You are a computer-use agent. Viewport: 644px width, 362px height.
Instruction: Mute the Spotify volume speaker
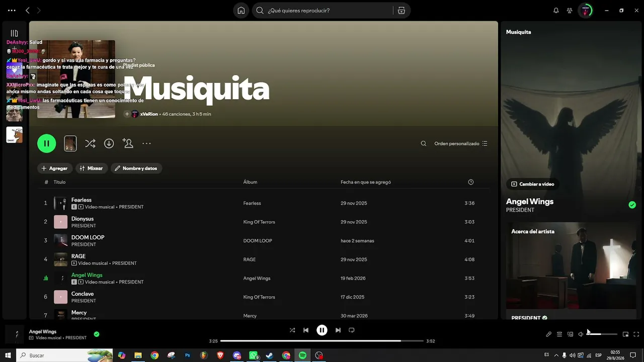point(581,334)
